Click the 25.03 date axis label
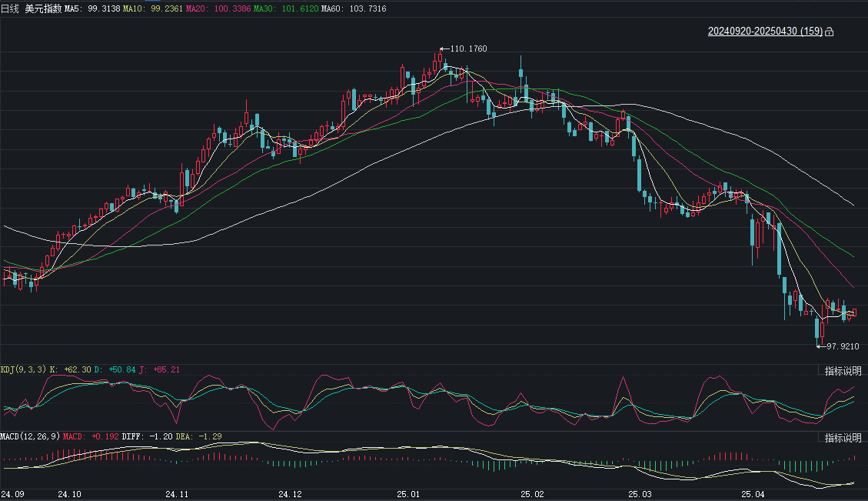Viewport: 868px width, 501px height. (x=640, y=494)
